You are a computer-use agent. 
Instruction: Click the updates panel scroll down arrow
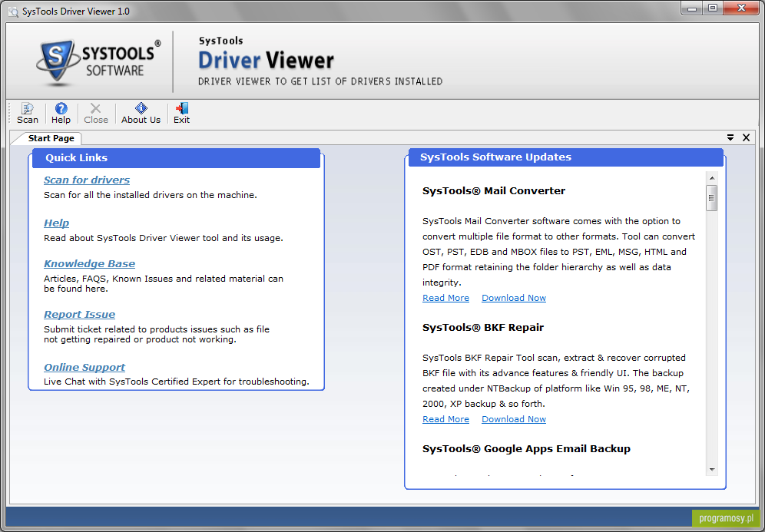pos(712,470)
